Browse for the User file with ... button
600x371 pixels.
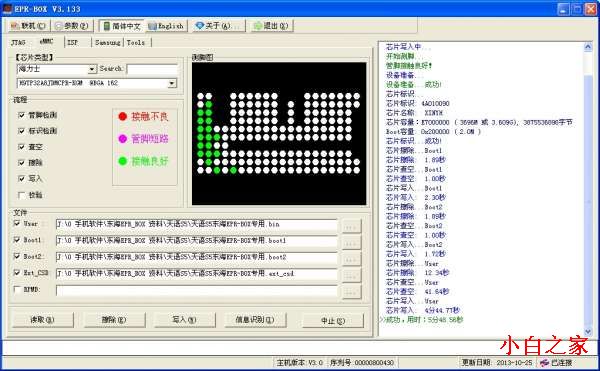351,226
